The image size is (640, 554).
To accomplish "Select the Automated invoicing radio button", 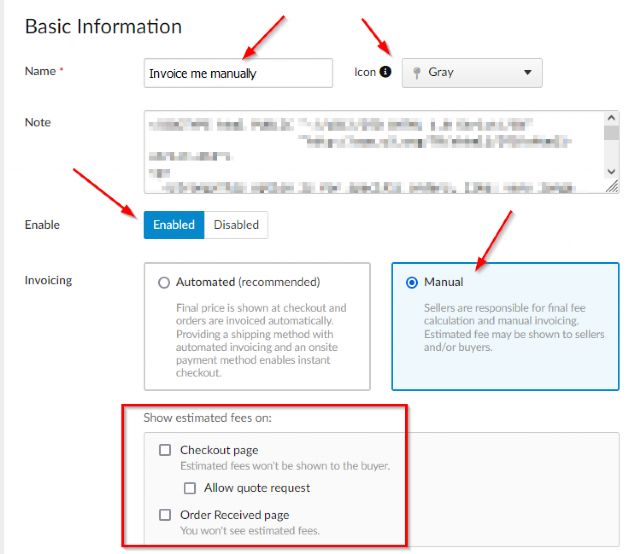I will coord(164,283).
